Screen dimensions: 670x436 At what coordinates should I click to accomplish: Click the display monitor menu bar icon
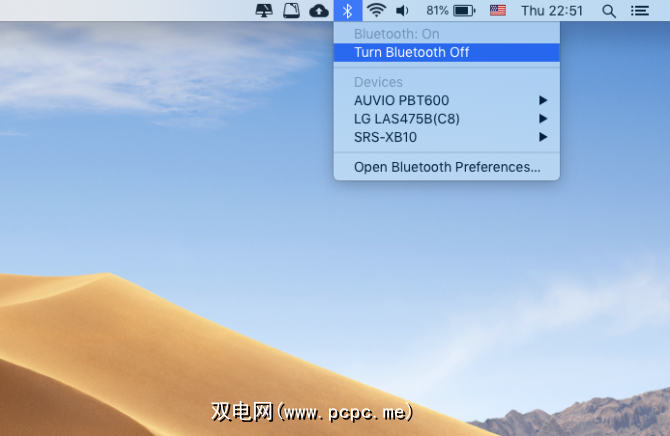(x=264, y=10)
